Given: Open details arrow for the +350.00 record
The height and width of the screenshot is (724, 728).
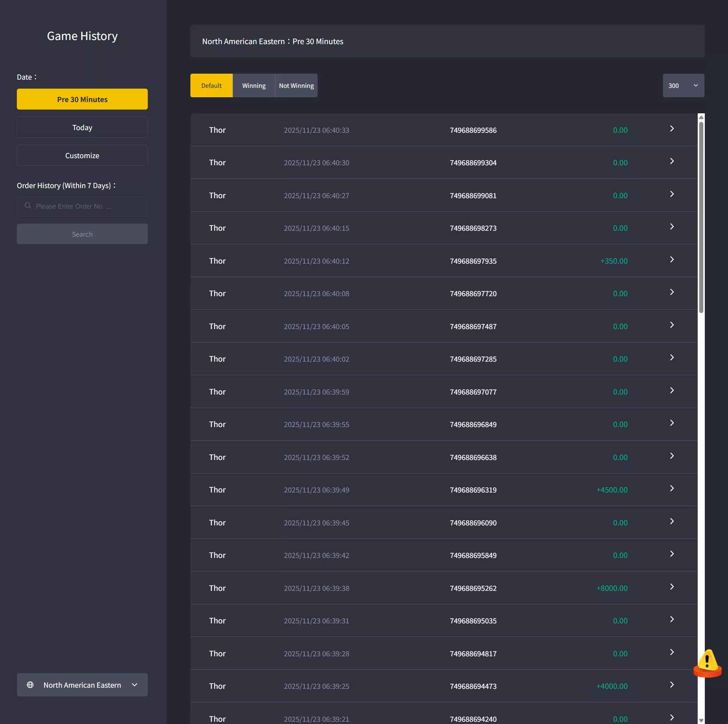Looking at the screenshot, I should (x=672, y=260).
